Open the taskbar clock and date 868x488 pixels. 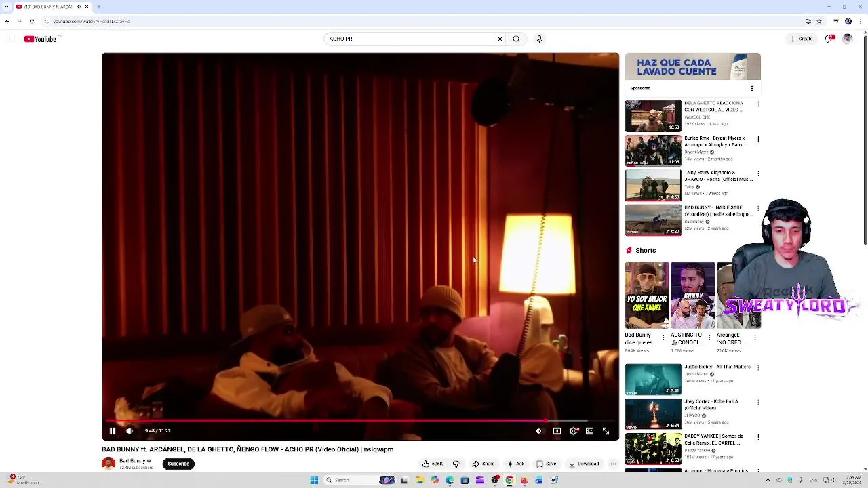tap(852, 480)
